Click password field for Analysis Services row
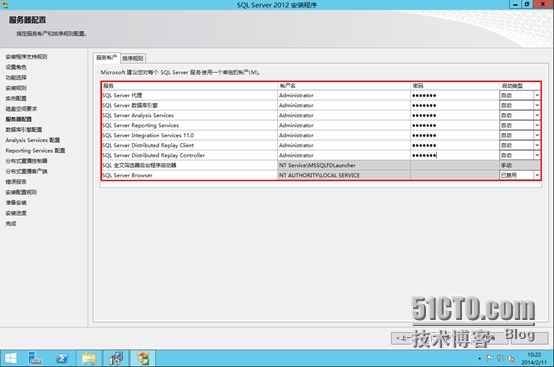The width and height of the screenshot is (554, 367). tap(454, 116)
